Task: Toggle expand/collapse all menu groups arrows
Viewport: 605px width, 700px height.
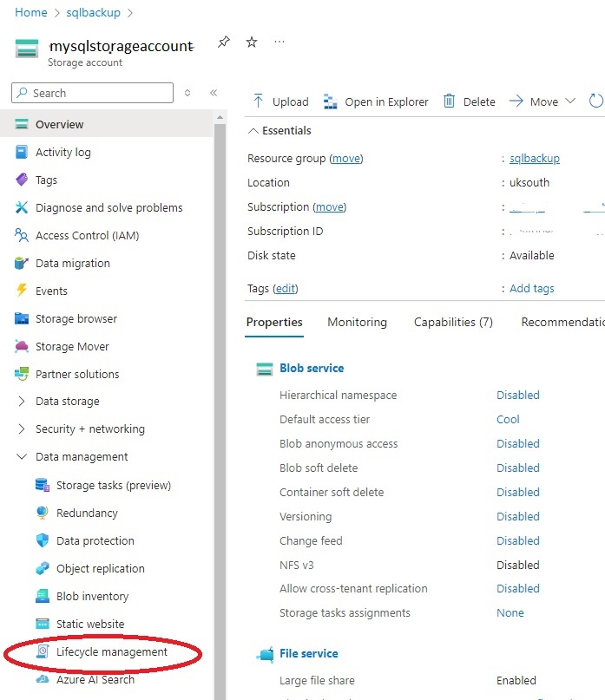Action: 187,93
